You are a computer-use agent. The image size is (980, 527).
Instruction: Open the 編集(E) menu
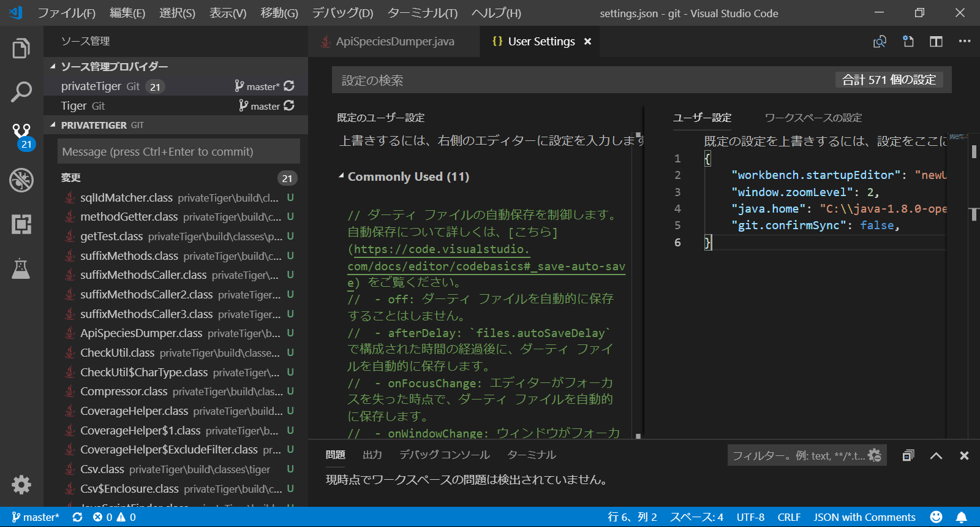(127, 13)
